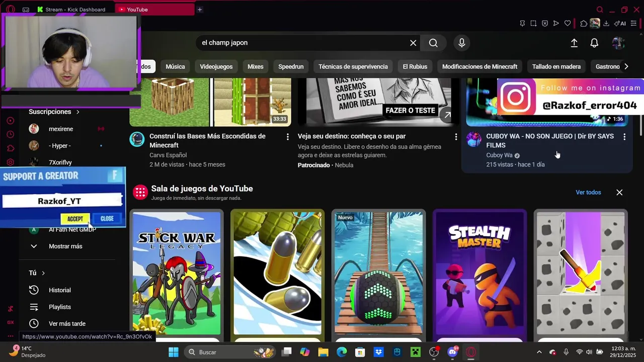Open a new tab with the plus button
The width and height of the screenshot is (644, 362).
[199, 10]
